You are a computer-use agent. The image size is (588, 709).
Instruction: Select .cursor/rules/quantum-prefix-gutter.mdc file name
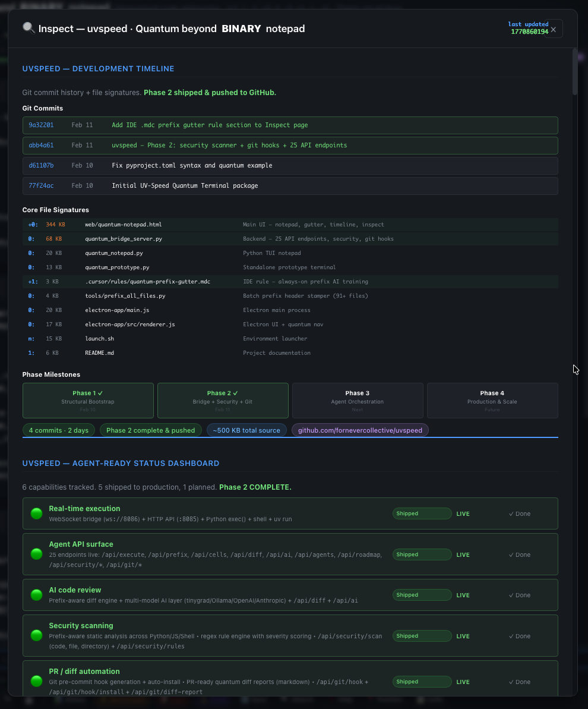[147, 282]
